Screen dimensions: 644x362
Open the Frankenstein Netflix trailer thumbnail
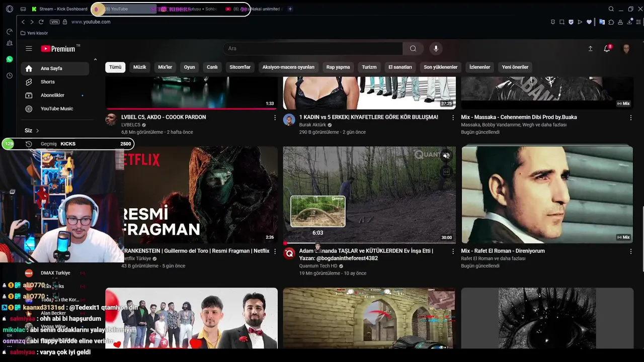click(x=201, y=195)
